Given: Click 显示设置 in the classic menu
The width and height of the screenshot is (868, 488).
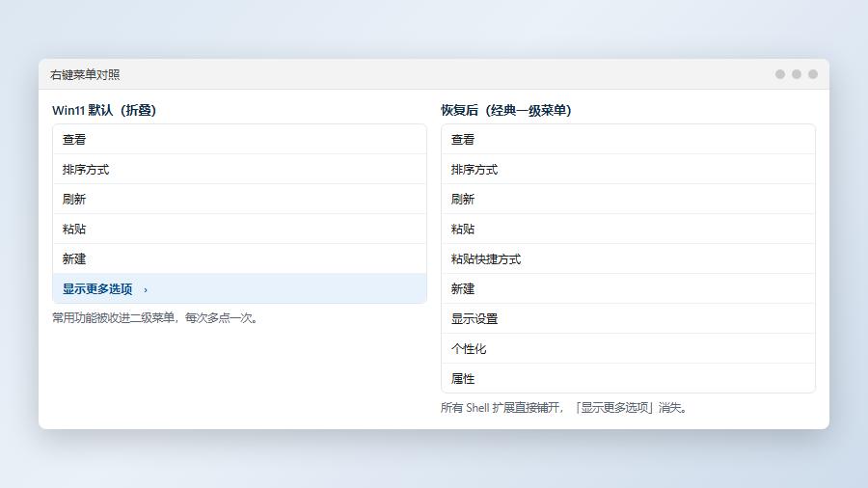Looking at the screenshot, I should point(628,318).
